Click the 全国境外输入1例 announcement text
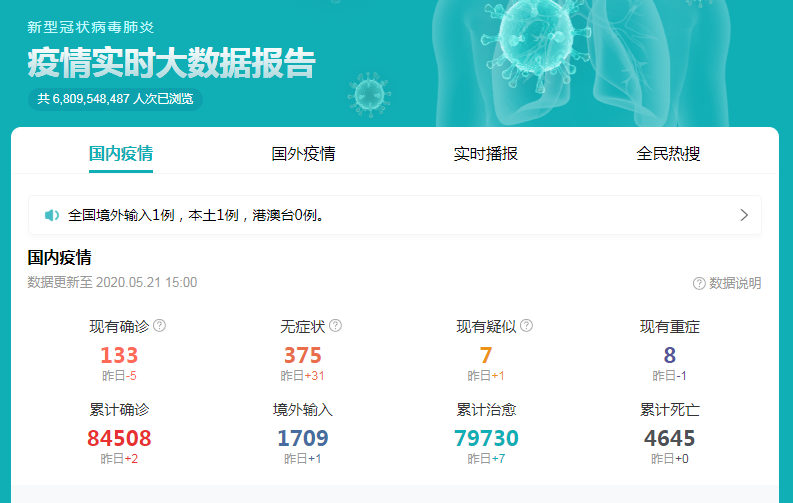Viewport: 793px width, 503px height. click(x=195, y=215)
